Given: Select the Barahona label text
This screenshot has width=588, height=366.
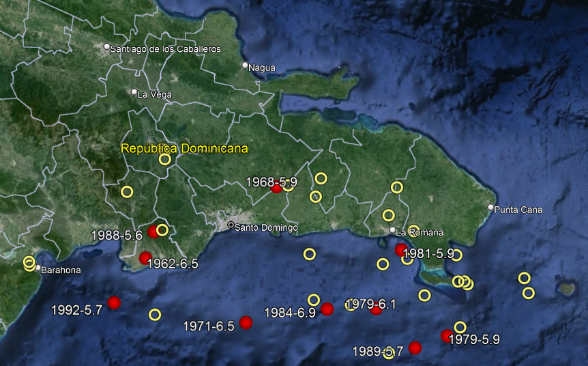Looking at the screenshot, I should tap(61, 270).
